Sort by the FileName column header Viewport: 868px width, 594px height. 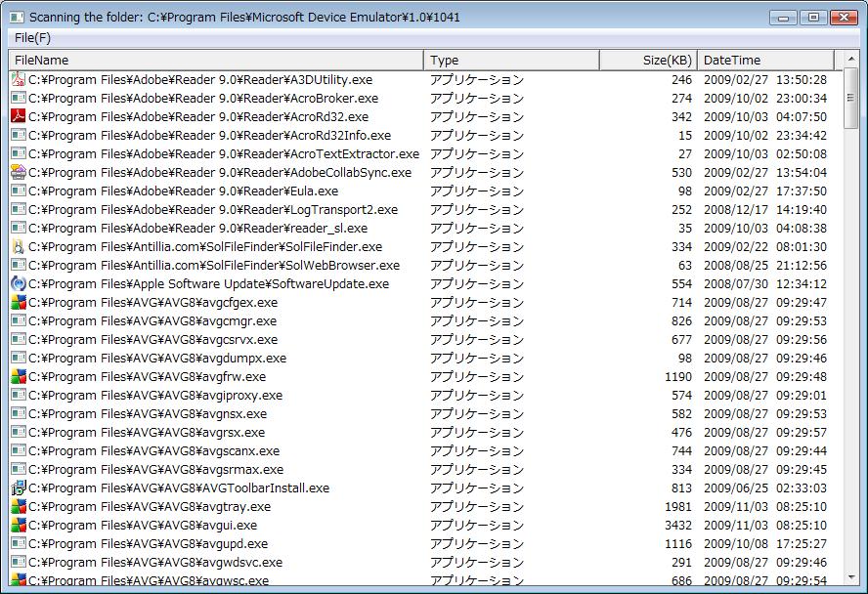pos(216,60)
